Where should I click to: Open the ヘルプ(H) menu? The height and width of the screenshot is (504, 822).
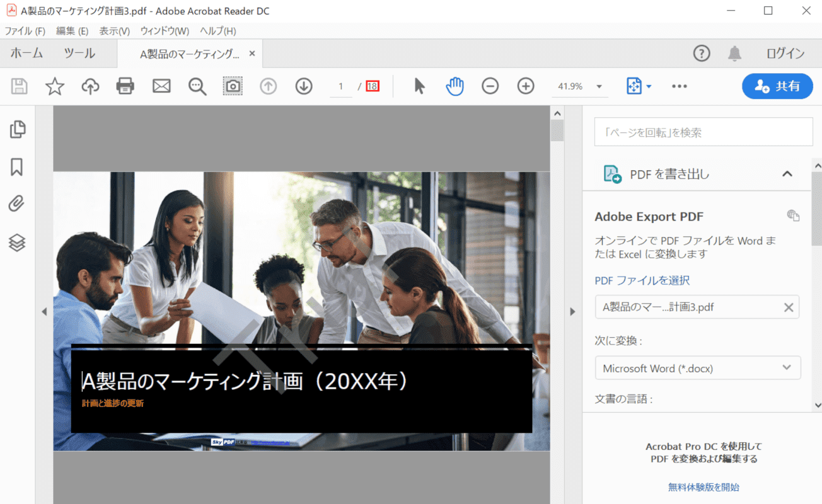point(217,31)
